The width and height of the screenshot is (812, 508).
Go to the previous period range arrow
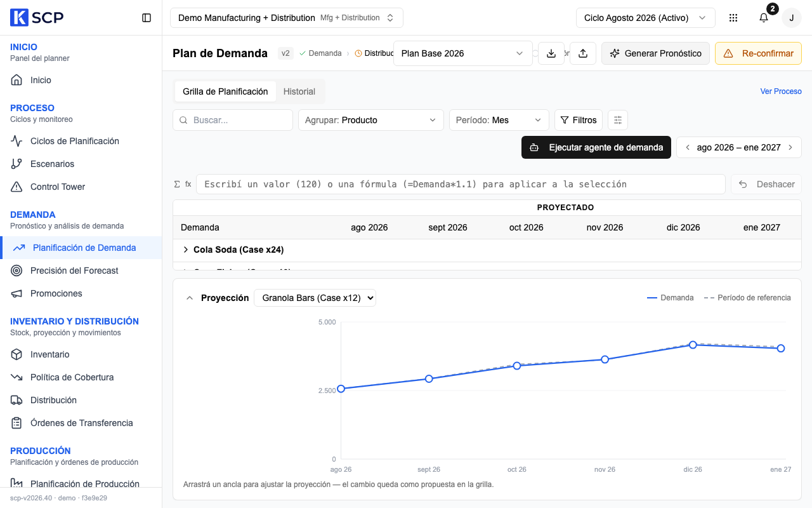pos(688,147)
